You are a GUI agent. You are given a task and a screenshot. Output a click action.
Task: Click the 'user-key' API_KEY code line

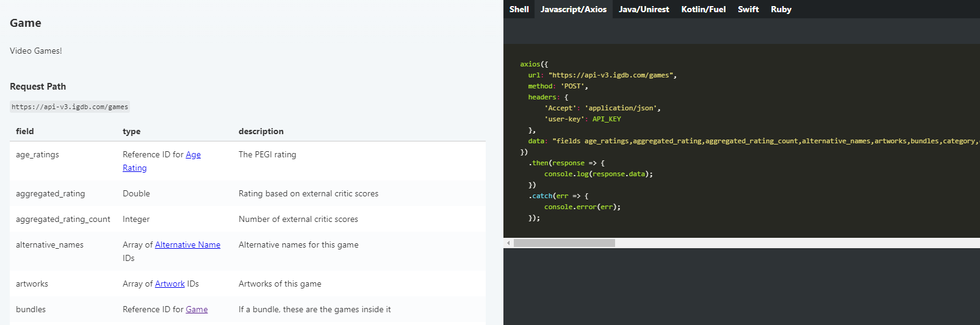click(582, 119)
